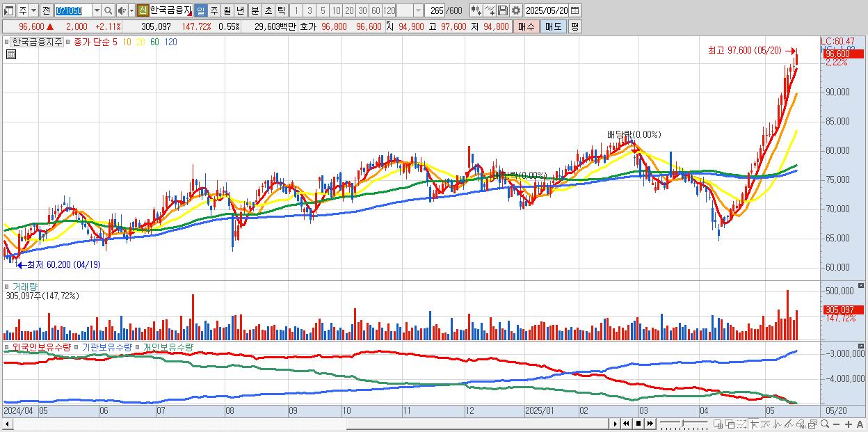Click the 'A' auto-fit icon at bottom right

(860, 424)
